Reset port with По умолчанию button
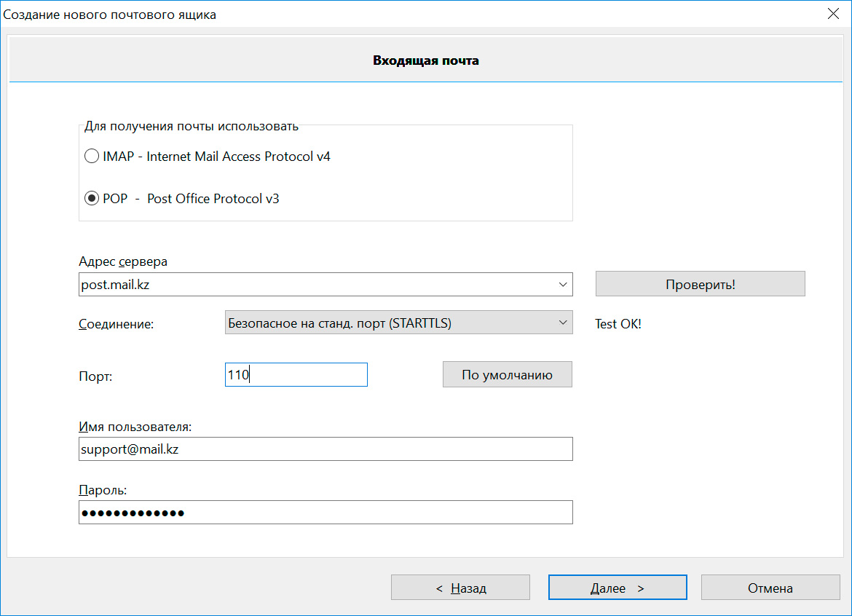Viewport: 852px width, 616px height. pyautogui.click(x=507, y=375)
